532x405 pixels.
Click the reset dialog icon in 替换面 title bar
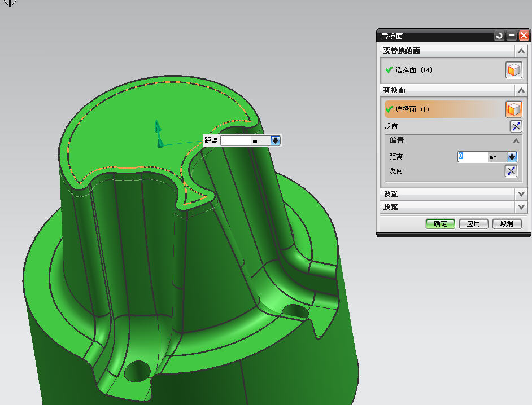coord(499,36)
